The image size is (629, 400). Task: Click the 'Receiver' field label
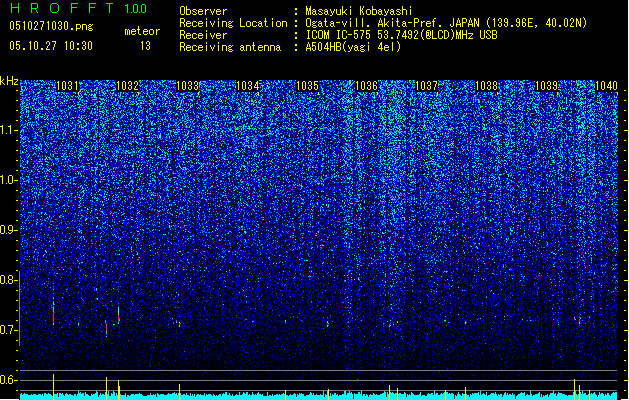coord(203,35)
